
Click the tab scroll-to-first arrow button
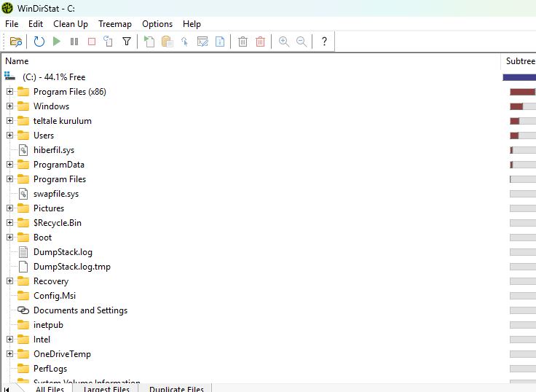(7, 389)
